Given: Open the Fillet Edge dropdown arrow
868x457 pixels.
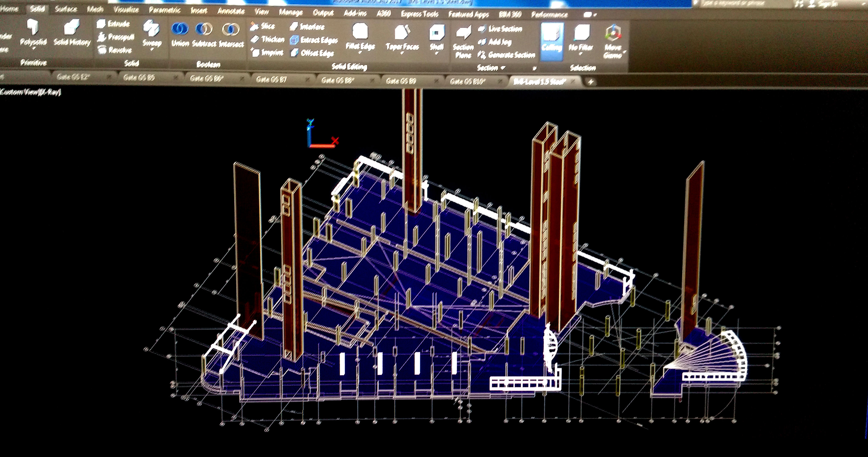Looking at the screenshot, I should [360, 53].
